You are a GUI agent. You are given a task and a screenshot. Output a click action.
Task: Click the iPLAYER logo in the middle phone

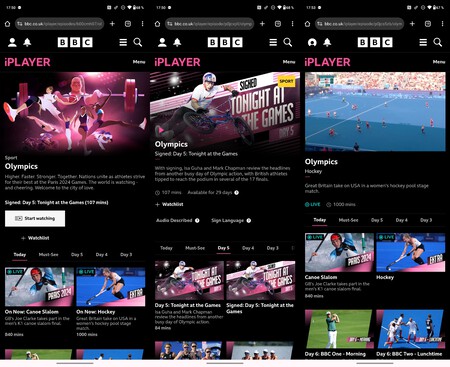pyautogui.click(x=177, y=62)
